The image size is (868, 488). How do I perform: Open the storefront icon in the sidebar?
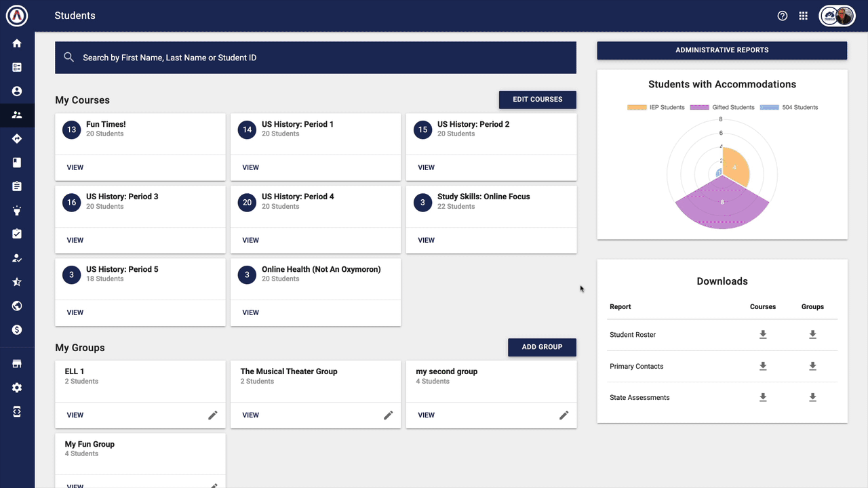pyautogui.click(x=17, y=364)
